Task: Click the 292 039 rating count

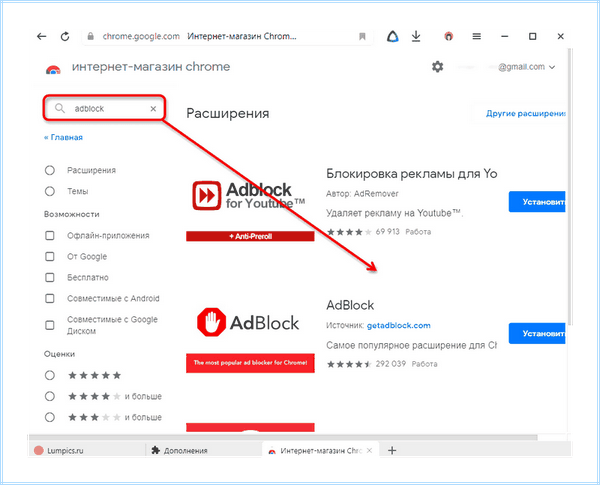Action: (390, 364)
